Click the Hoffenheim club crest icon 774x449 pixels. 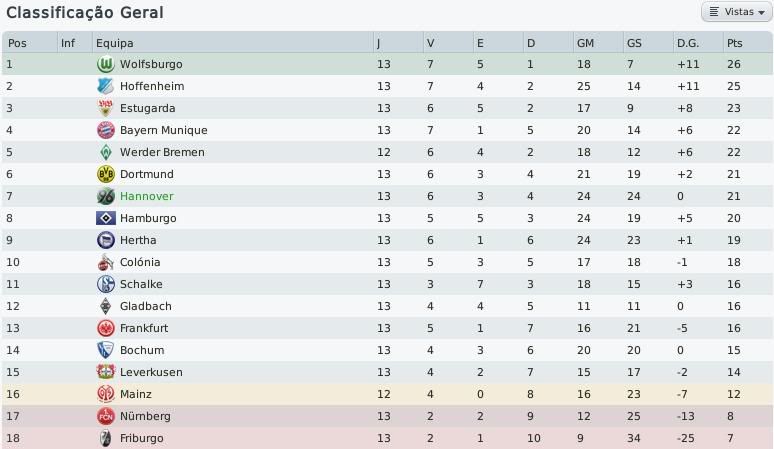point(105,86)
